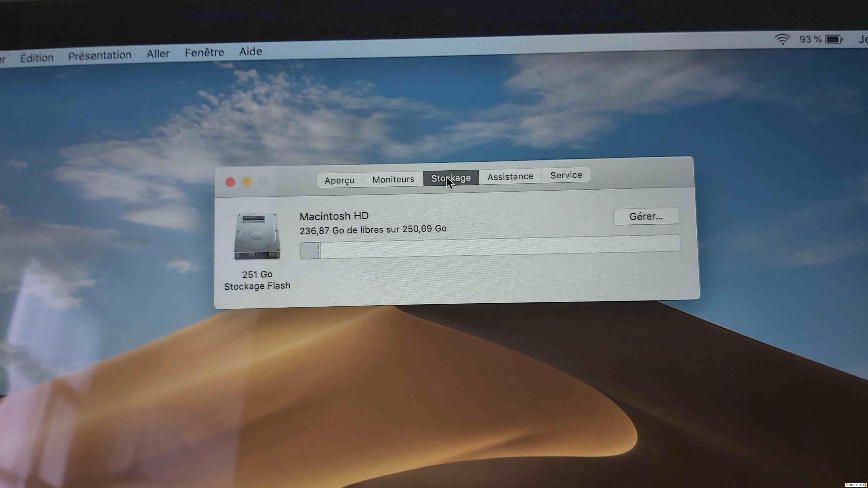Click the battery icon in menu bar

[834, 39]
